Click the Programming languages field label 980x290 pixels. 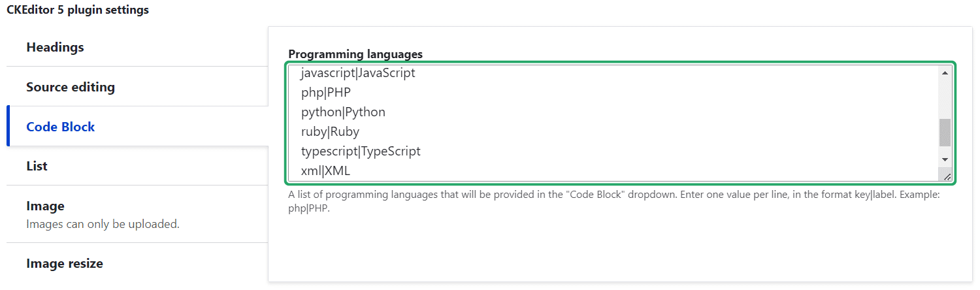pos(355,54)
